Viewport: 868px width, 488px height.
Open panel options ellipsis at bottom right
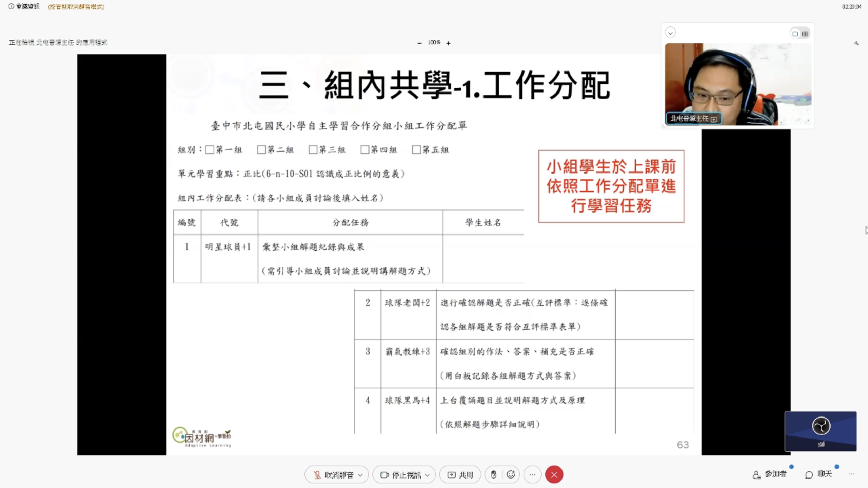pos(852,474)
